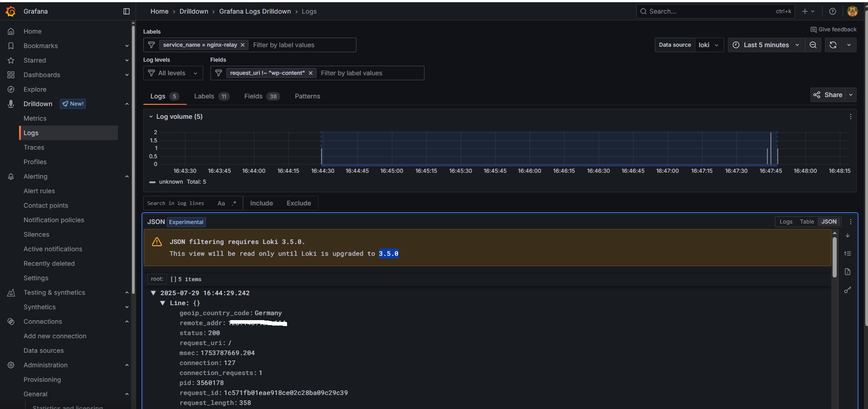Switch to the Logs 5 tab

(165, 96)
